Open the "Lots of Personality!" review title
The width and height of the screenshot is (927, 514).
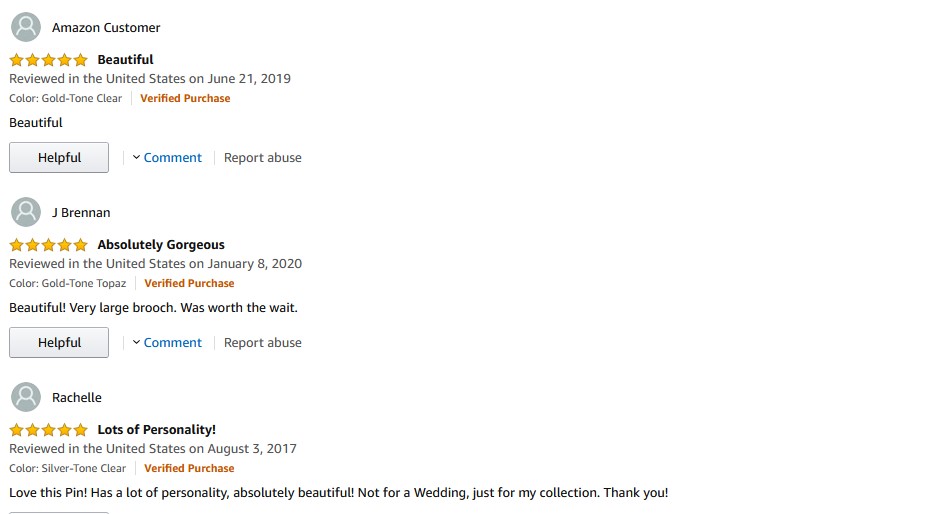[x=156, y=430]
